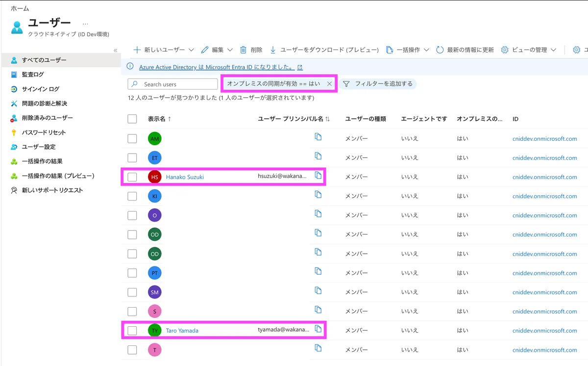
Task: Click the download users (ユーザーをダウンロード) icon
Action: pos(273,50)
